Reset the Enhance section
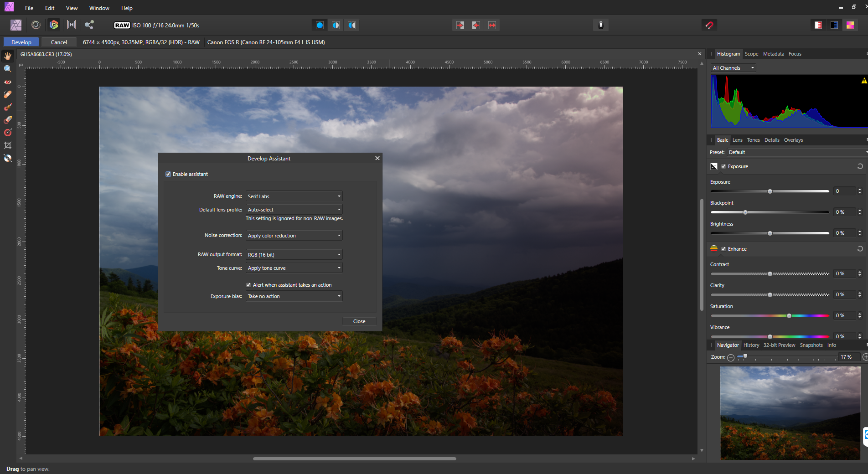 coord(860,249)
